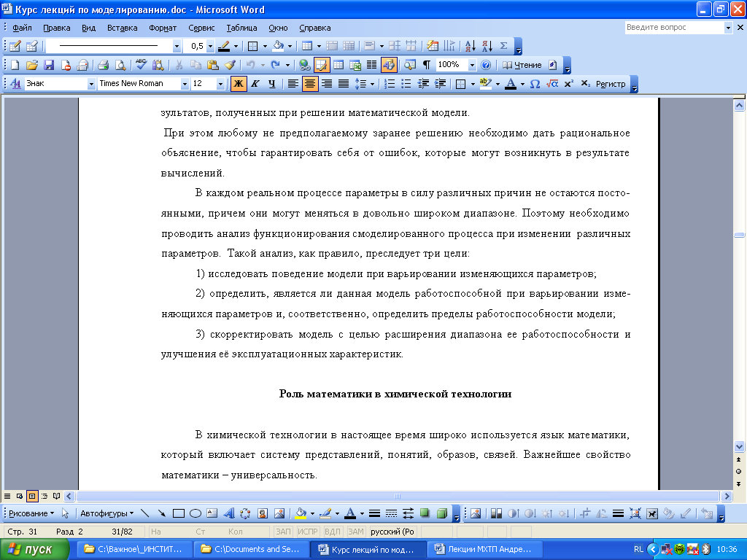Draw an ellipse with the Oval tool

196,513
